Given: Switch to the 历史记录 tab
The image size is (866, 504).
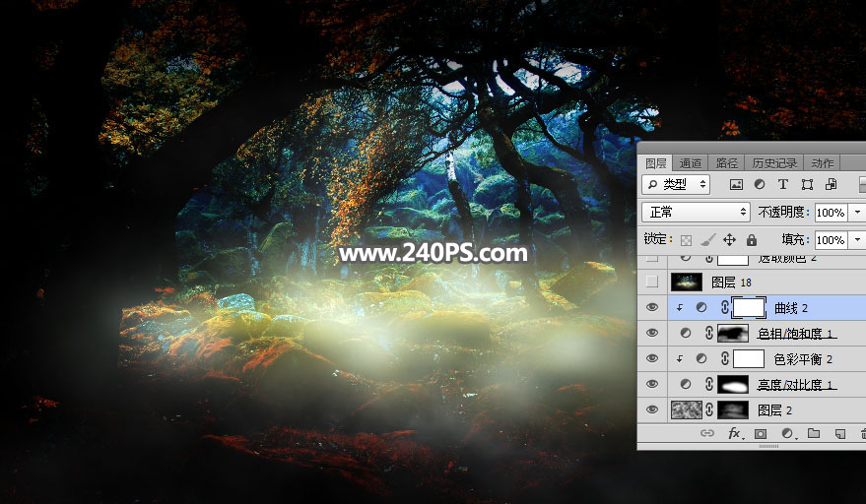Looking at the screenshot, I should (774, 162).
